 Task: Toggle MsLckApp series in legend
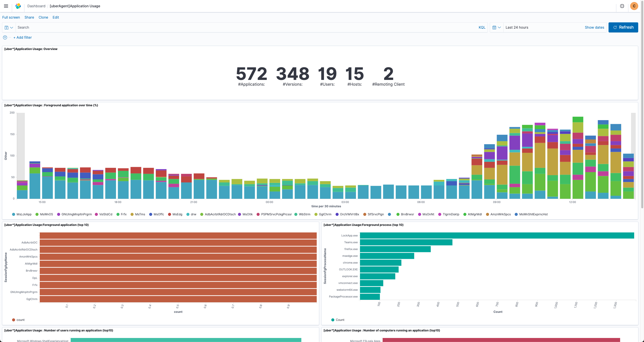[24, 214]
